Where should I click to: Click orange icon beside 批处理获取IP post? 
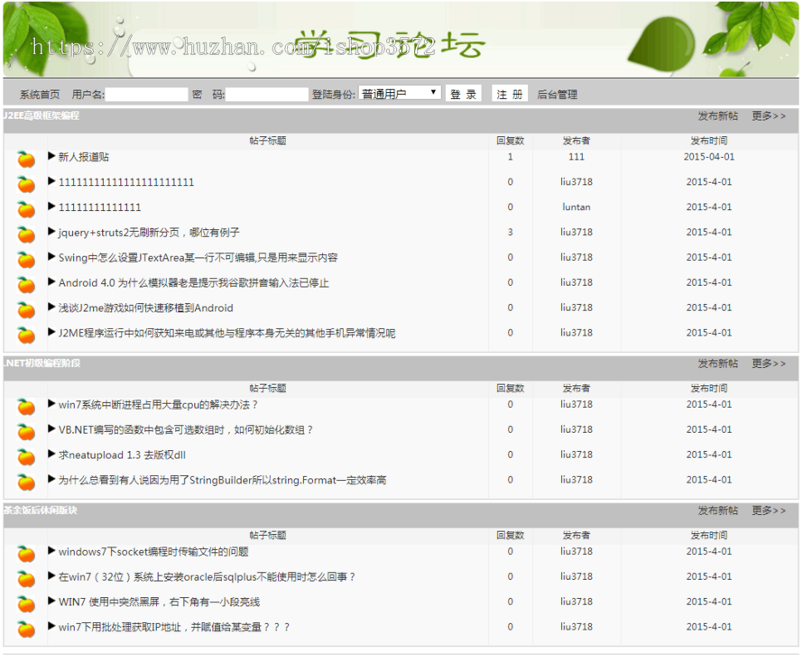[26, 630]
